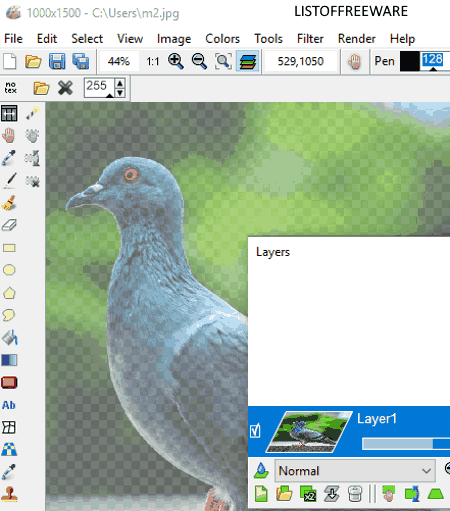The height and width of the screenshot is (511, 450).
Task: Select the Gradient tool
Action: [x=9, y=360]
